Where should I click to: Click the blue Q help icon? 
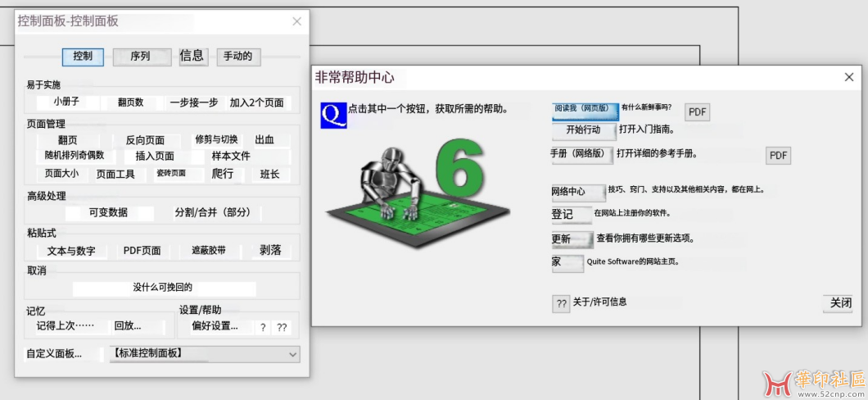point(334,115)
